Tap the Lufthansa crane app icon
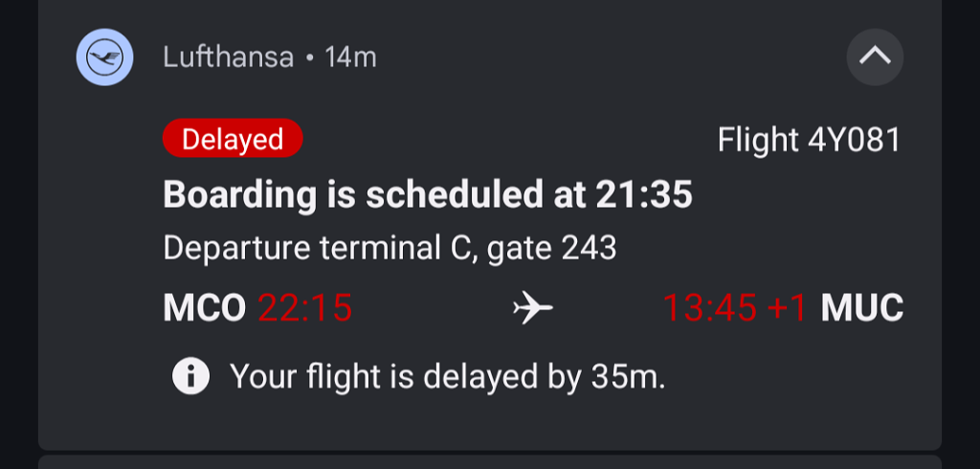Image resolution: width=980 pixels, height=469 pixels. (x=104, y=57)
